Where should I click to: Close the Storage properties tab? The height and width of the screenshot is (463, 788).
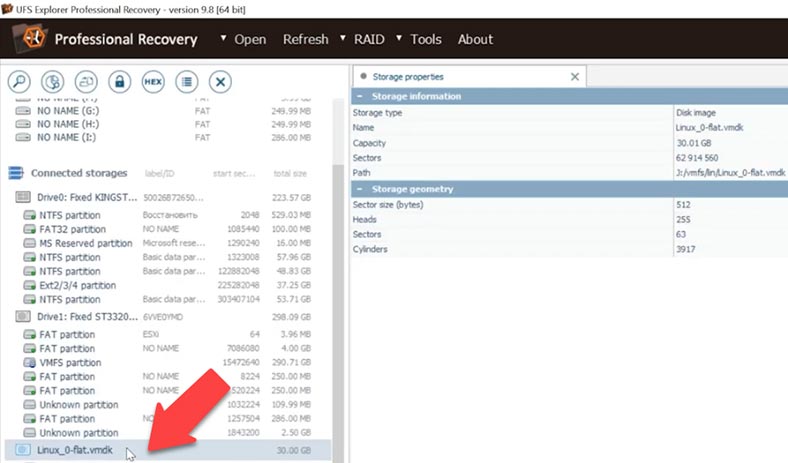(575, 76)
